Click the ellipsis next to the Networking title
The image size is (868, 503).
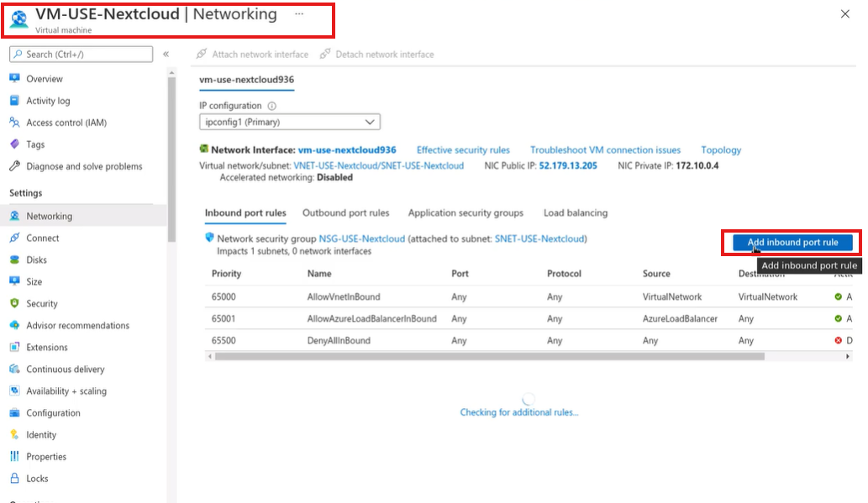[x=299, y=13]
